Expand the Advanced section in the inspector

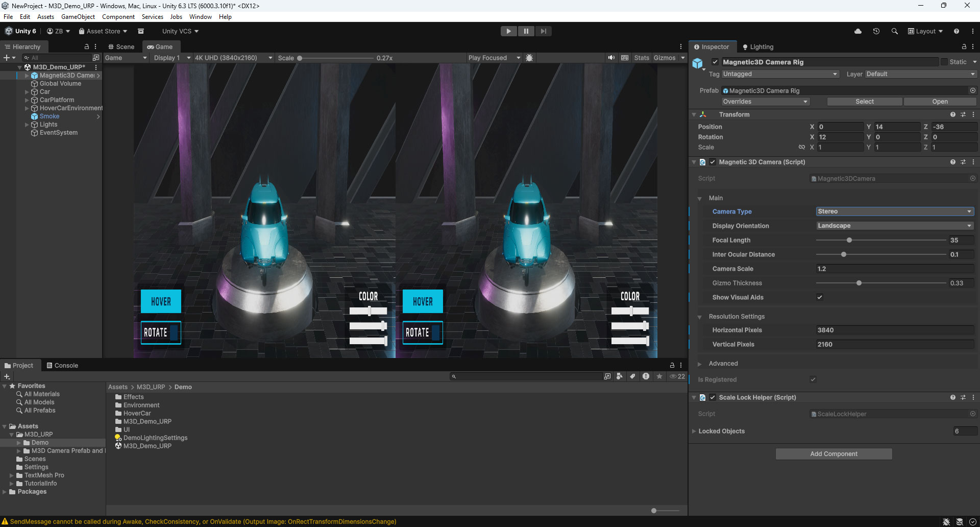(700, 363)
